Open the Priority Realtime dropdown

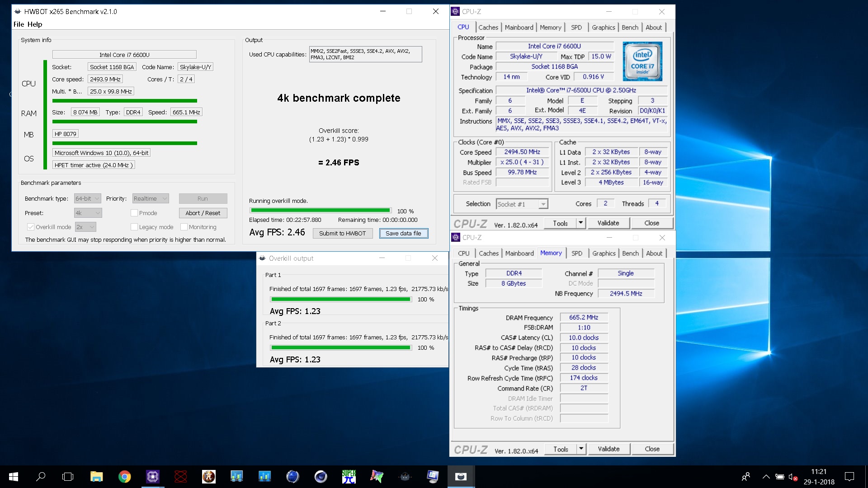tap(151, 198)
